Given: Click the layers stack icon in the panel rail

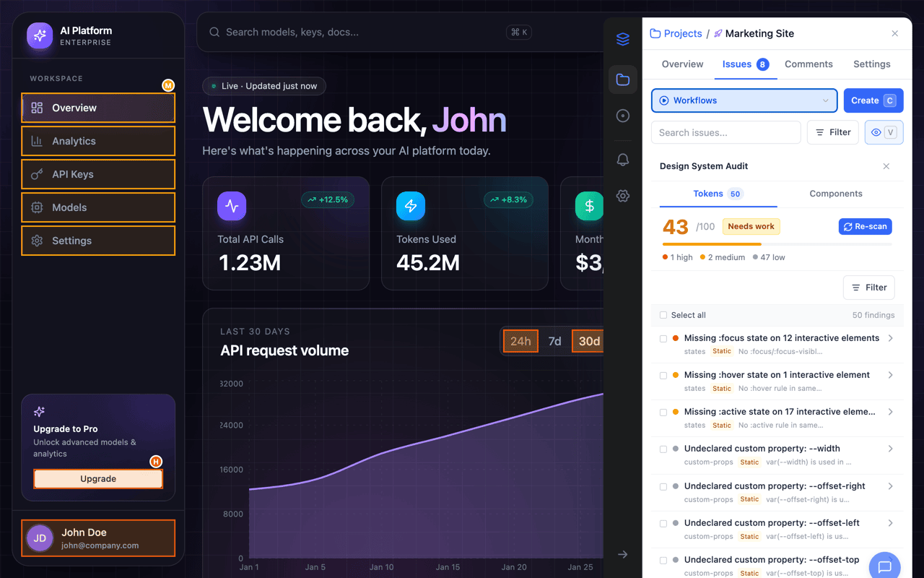Looking at the screenshot, I should point(623,39).
